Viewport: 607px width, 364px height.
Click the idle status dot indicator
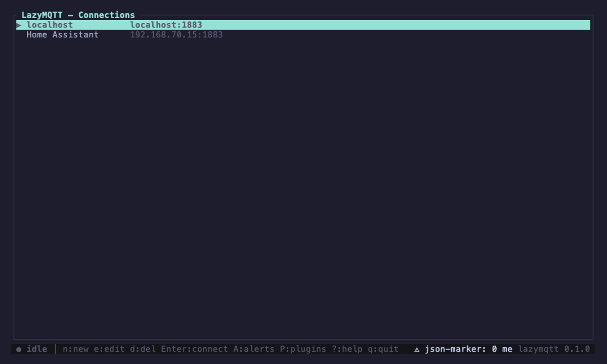tap(19, 349)
